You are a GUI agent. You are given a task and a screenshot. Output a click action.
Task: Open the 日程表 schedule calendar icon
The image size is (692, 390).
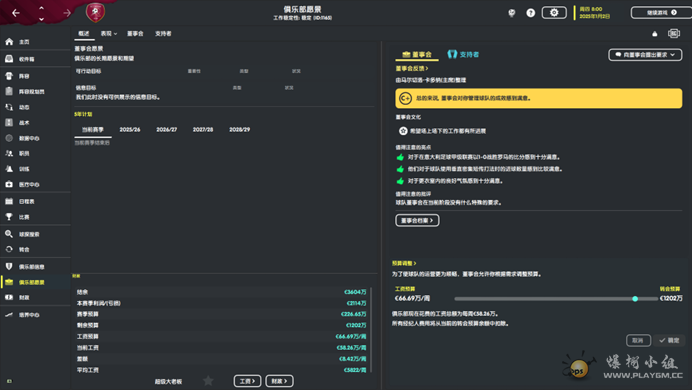(9, 201)
